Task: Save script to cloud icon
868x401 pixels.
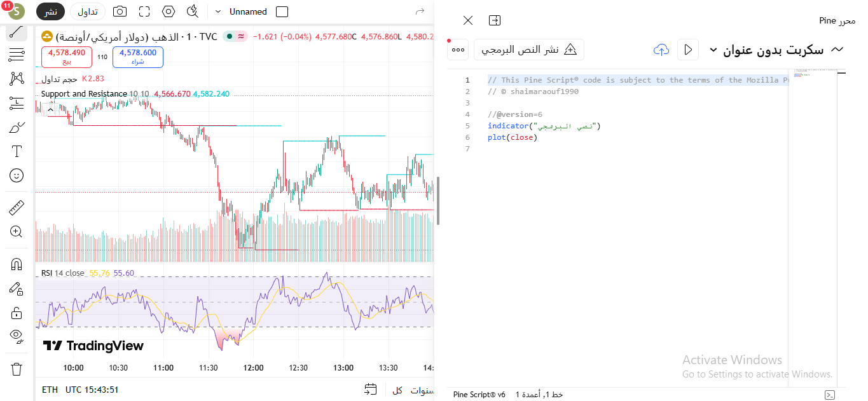Action: point(661,50)
